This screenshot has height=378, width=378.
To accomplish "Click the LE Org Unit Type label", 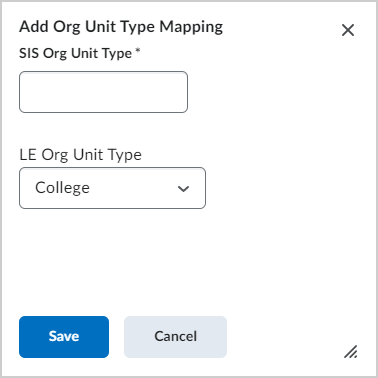I will pos(80,155).
